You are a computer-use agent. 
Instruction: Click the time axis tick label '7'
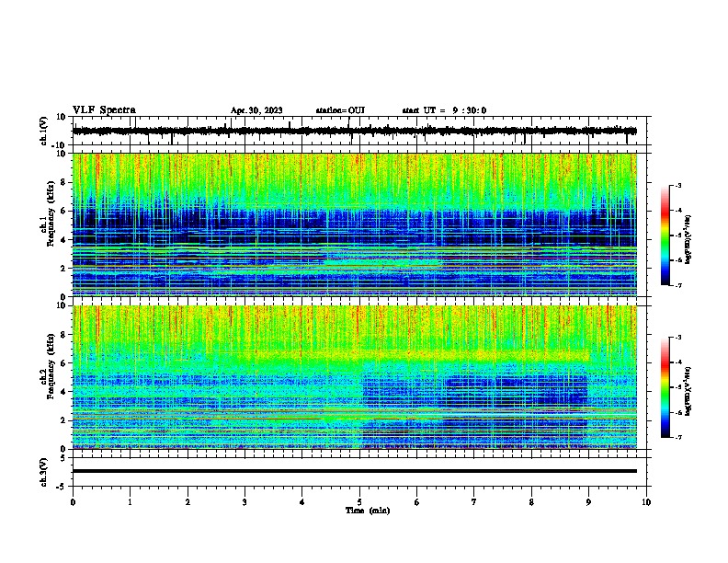coord(474,502)
